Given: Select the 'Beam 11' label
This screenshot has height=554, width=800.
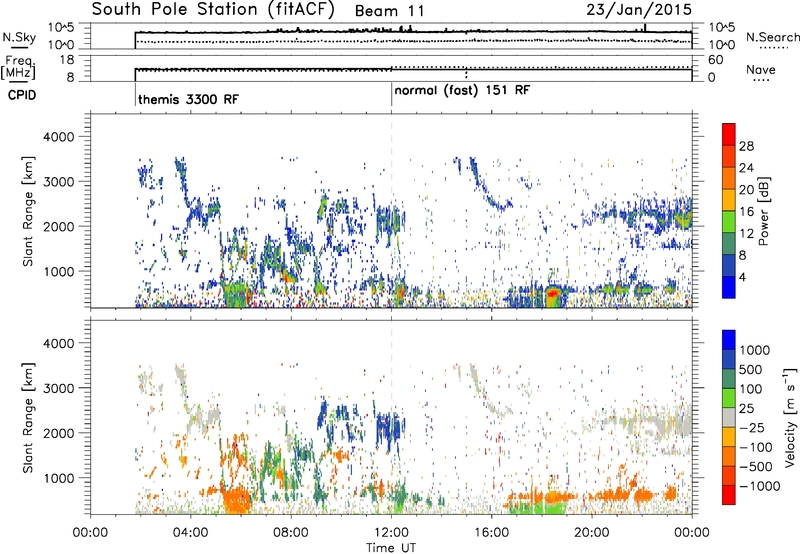Looking at the screenshot, I should (389, 11).
